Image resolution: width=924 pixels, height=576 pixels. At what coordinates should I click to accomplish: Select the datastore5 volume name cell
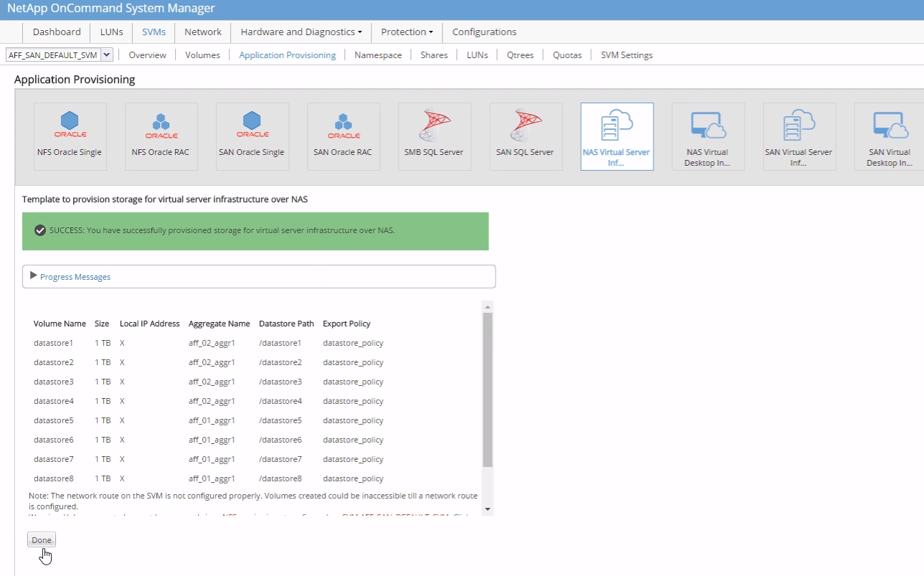click(54, 420)
